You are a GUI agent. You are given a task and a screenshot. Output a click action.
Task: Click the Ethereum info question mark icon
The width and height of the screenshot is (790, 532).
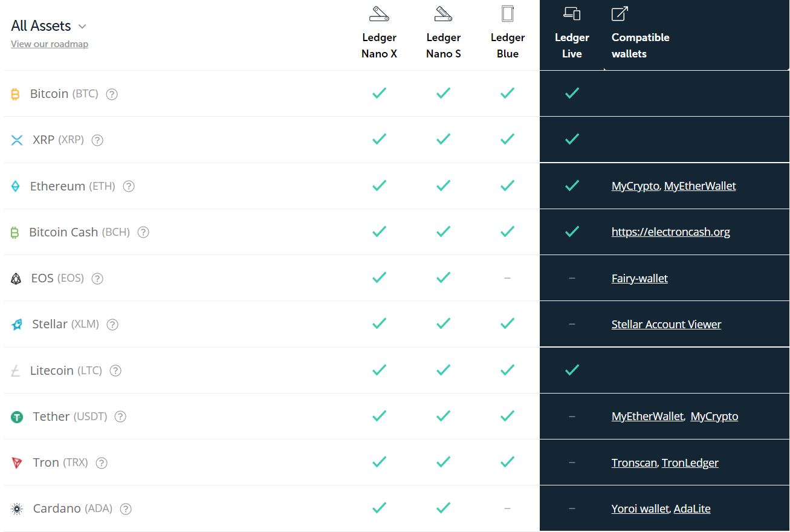click(129, 186)
